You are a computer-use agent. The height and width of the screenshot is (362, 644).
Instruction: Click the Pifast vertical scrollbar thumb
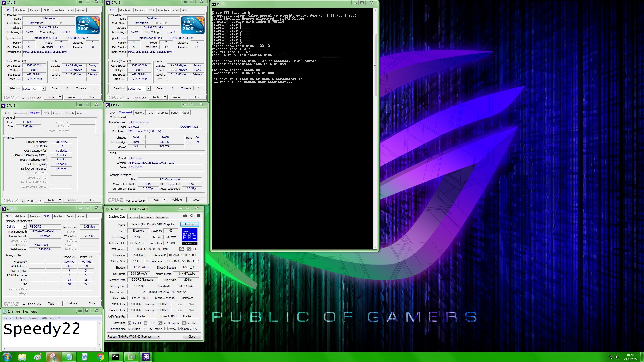375,65
